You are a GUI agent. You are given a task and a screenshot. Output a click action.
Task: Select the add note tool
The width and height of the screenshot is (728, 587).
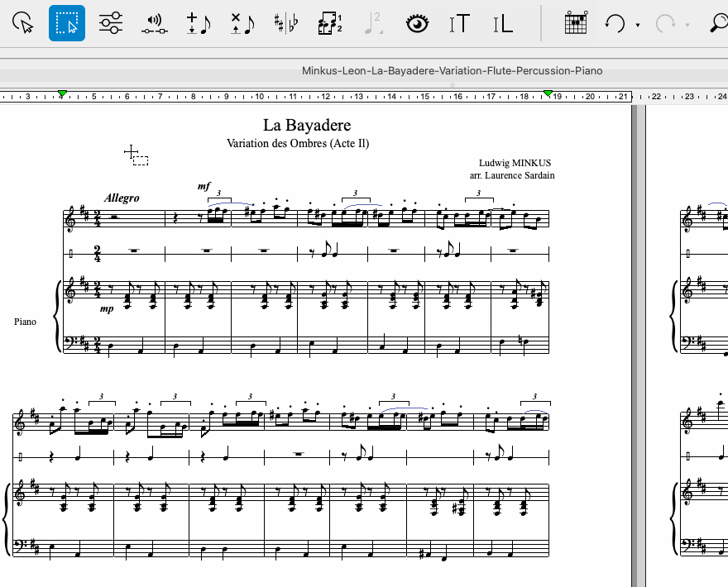[199, 23]
